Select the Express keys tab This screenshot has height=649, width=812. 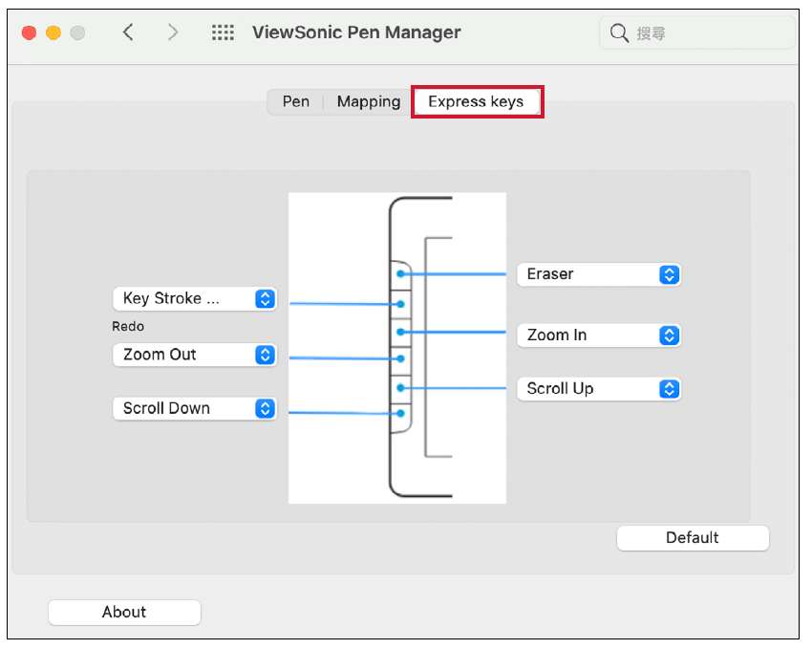point(476,101)
